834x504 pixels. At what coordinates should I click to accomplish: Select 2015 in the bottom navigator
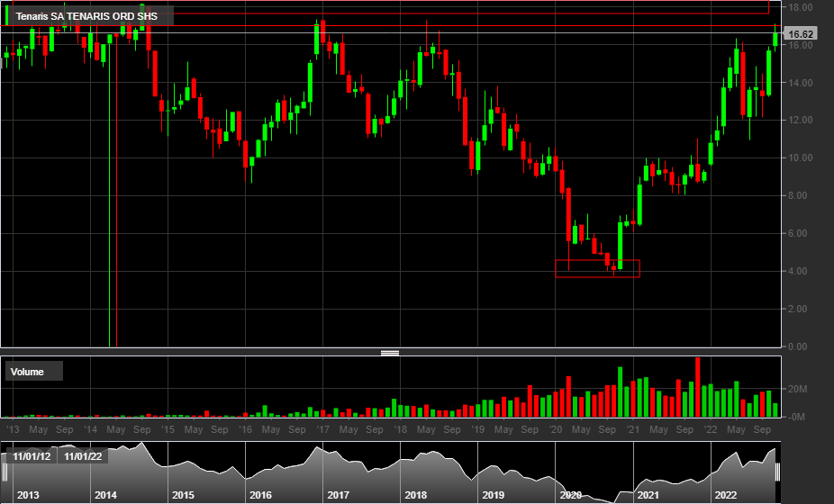(x=183, y=495)
